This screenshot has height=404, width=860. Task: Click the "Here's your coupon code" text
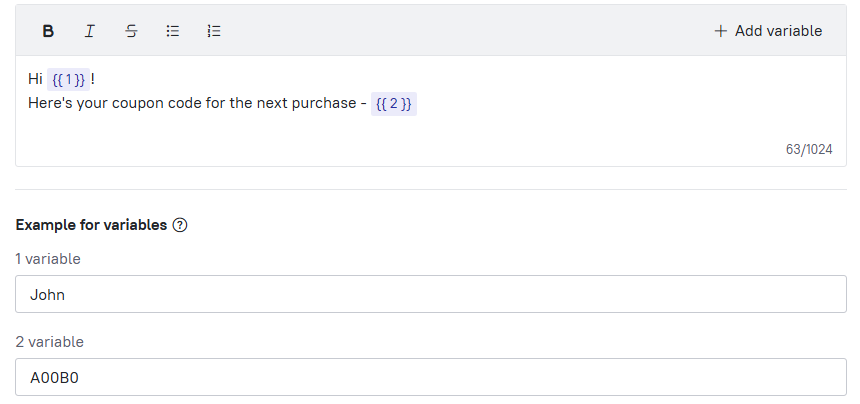tap(115, 104)
